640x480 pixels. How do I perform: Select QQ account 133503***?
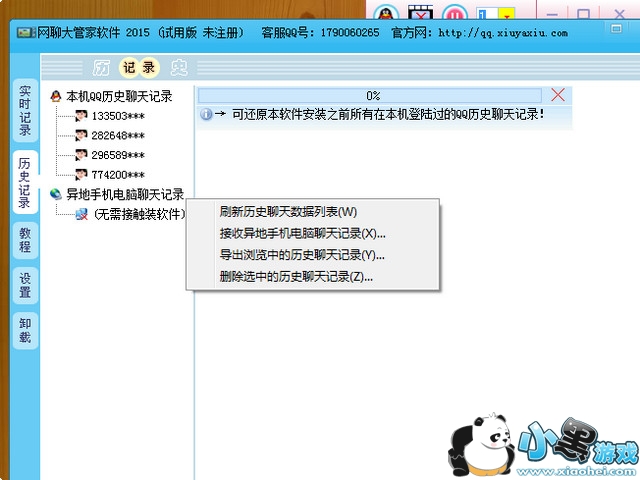118,116
